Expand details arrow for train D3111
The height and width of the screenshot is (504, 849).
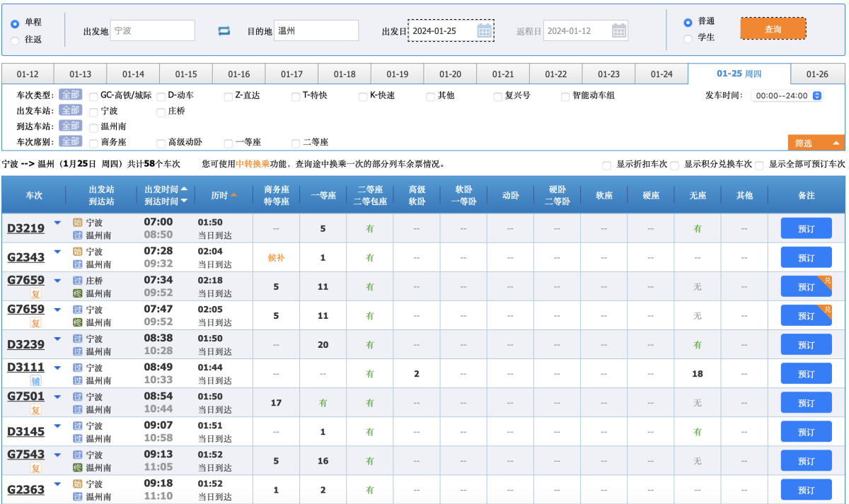click(58, 368)
